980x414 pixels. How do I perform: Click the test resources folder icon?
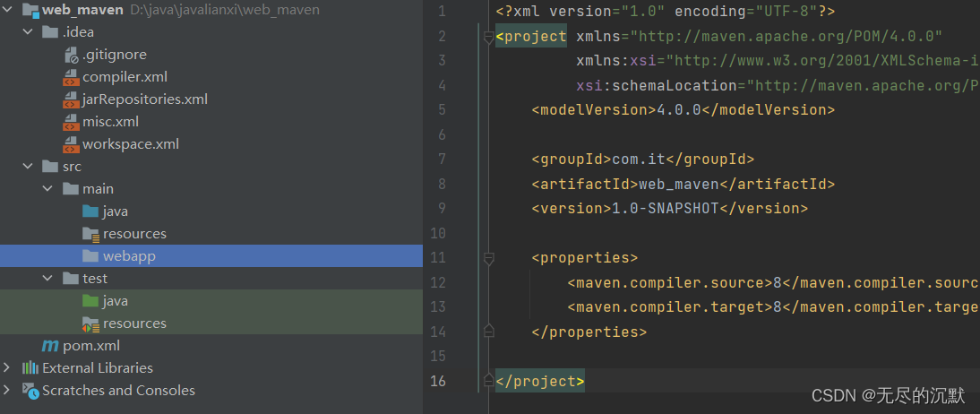click(91, 324)
